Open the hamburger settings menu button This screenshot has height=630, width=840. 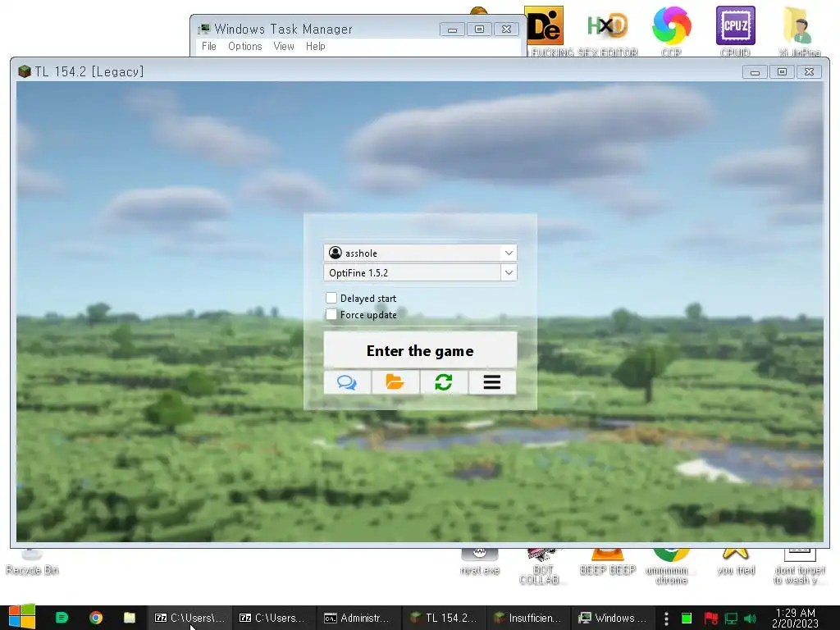pos(492,382)
